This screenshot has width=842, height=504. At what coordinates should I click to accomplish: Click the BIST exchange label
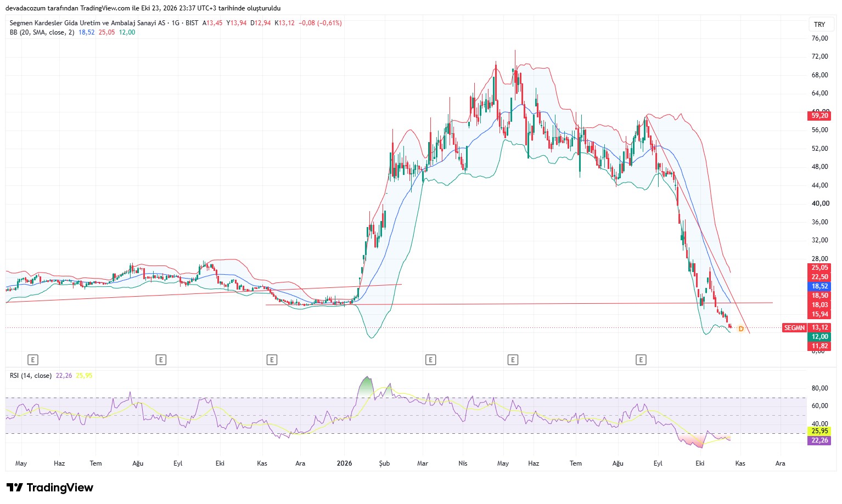pyautogui.click(x=192, y=23)
